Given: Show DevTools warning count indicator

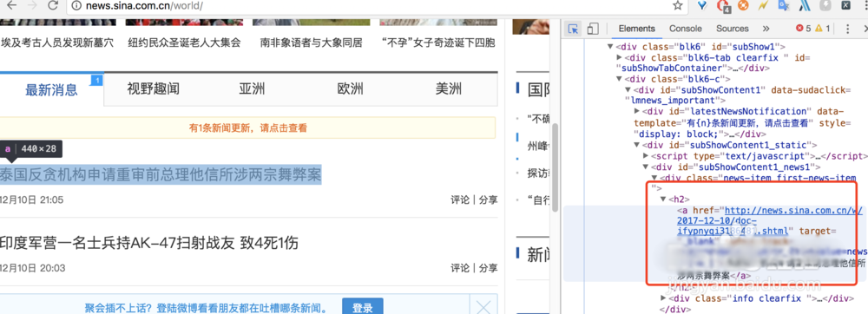Looking at the screenshot, I should click(822, 29).
